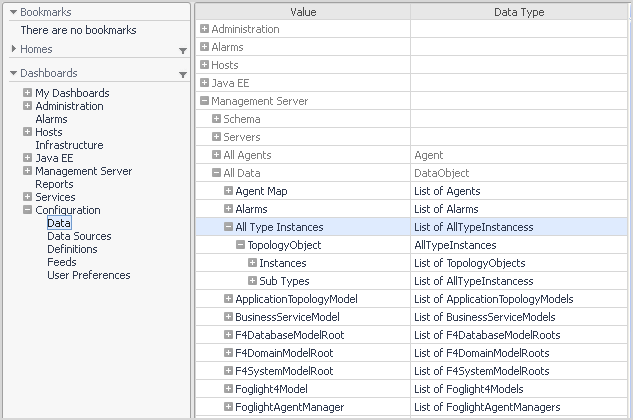
Task: Expand the Agent Map node
Action: coord(228,191)
